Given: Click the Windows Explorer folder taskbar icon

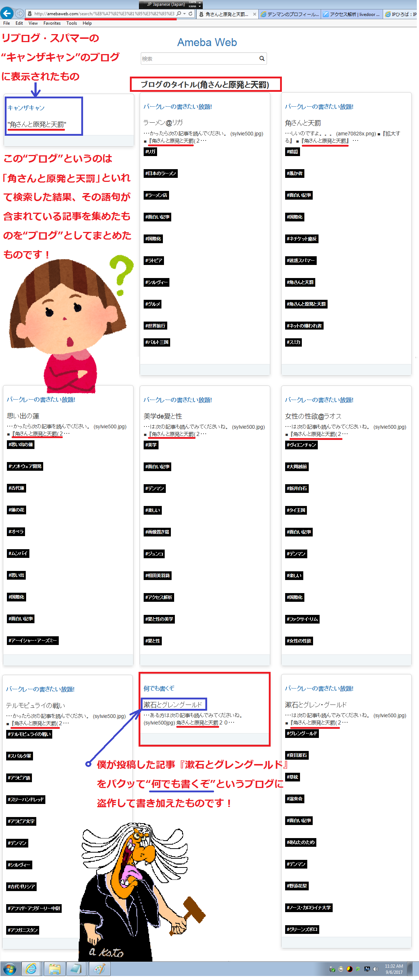Looking at the screenshot, I should [54, 969].
